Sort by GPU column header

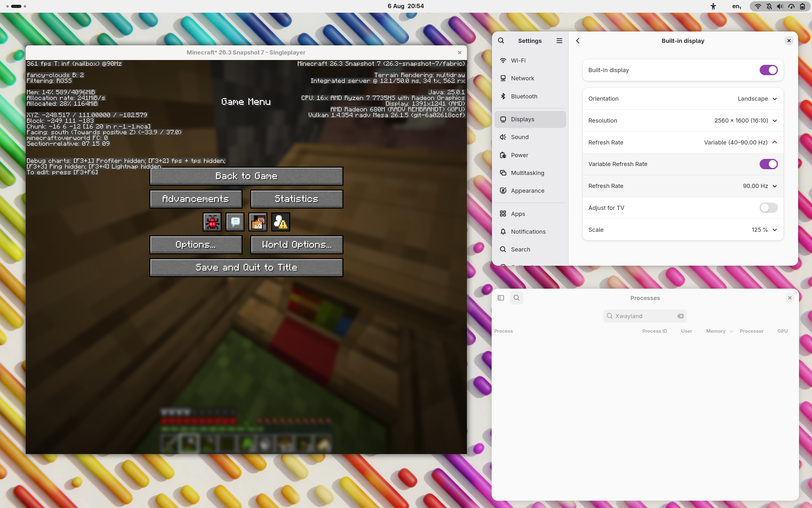point(783,331)
